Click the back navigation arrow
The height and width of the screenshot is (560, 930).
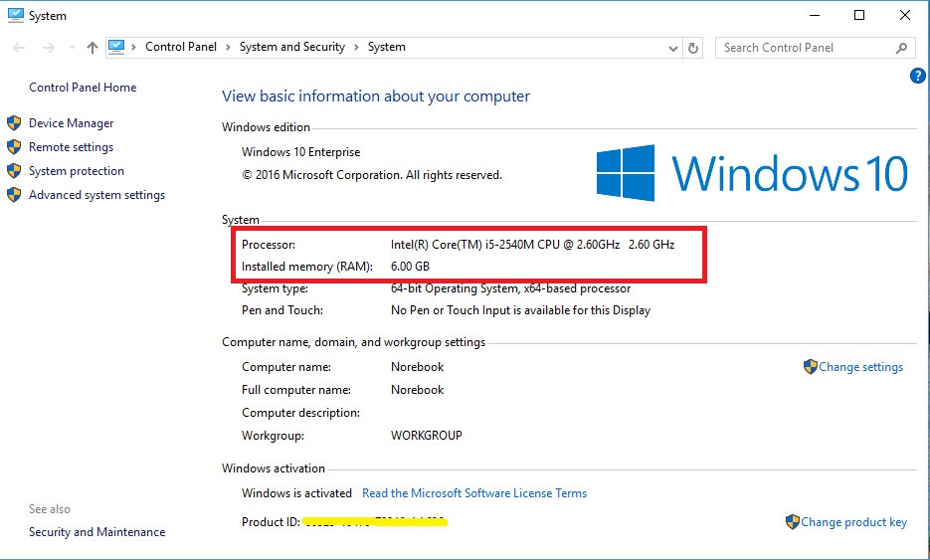coord(19,48)
